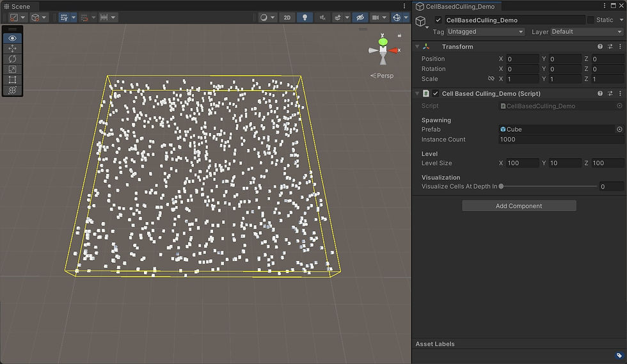
Task: Select the Transform tool
Action: [12, 90]
